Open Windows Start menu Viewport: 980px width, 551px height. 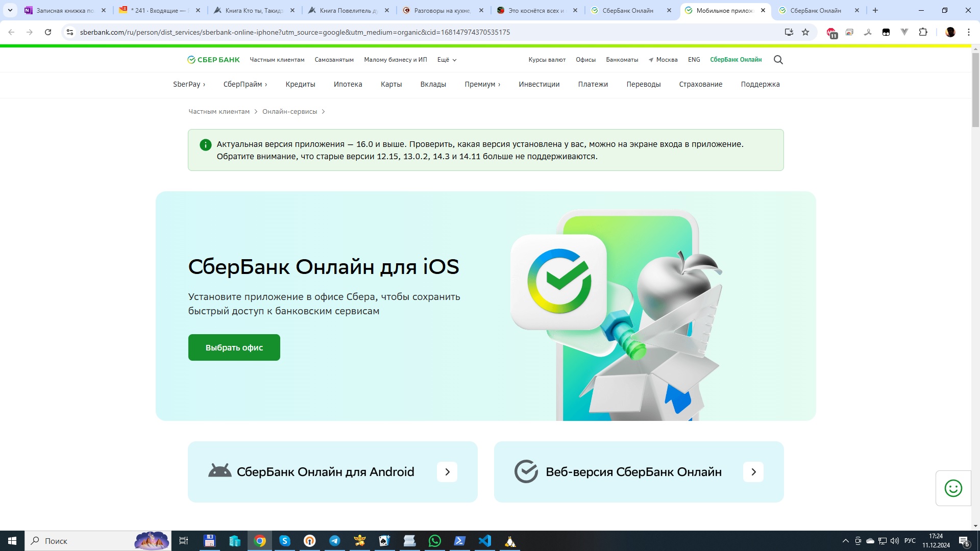click(12, 541)
